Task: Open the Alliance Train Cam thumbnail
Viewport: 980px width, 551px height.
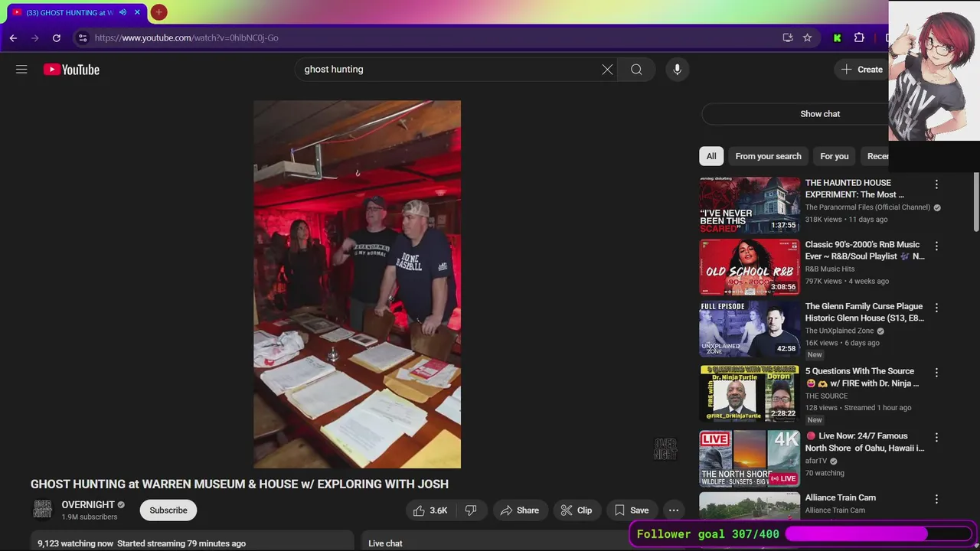Action: [x=750, y=507]
